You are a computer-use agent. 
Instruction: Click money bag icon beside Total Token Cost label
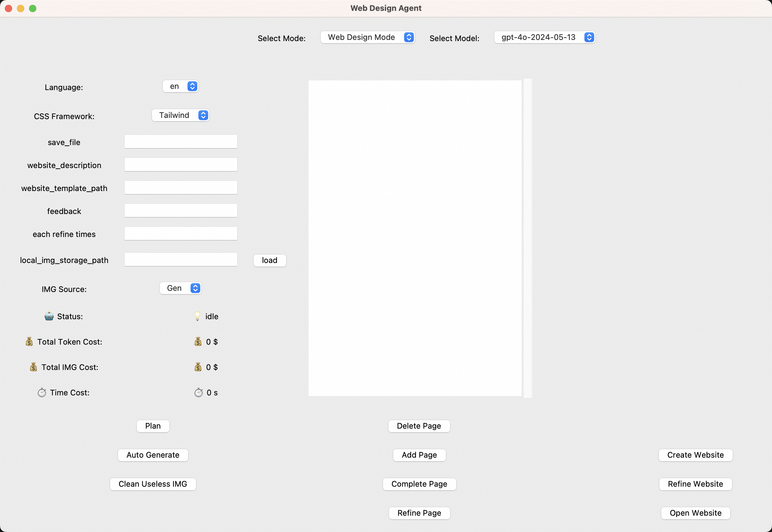click(x=29, y=341)
